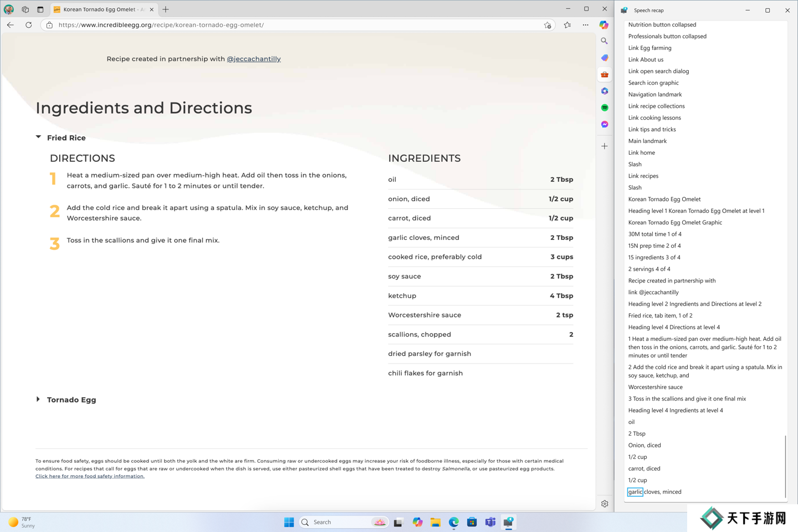Click here for more food safety information link
Image resolution: width=798 pixels, height=532 pixels.
click(x=90, y=476)
